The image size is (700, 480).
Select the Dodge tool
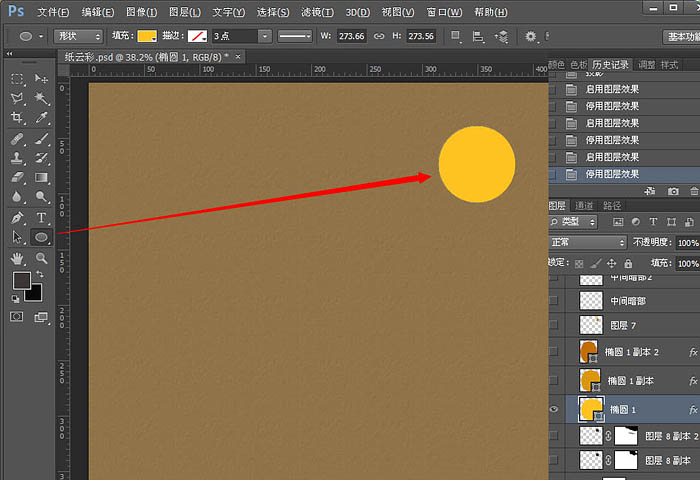[41, 196]
